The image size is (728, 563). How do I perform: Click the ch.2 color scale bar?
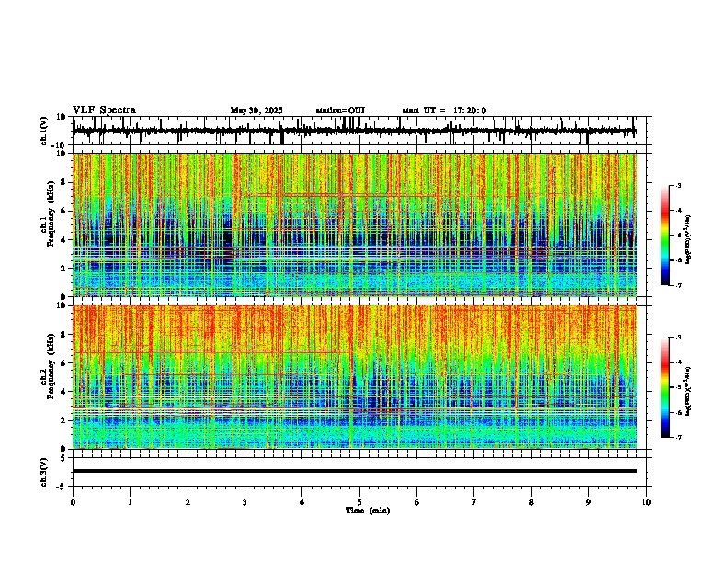tap(665, 387)
